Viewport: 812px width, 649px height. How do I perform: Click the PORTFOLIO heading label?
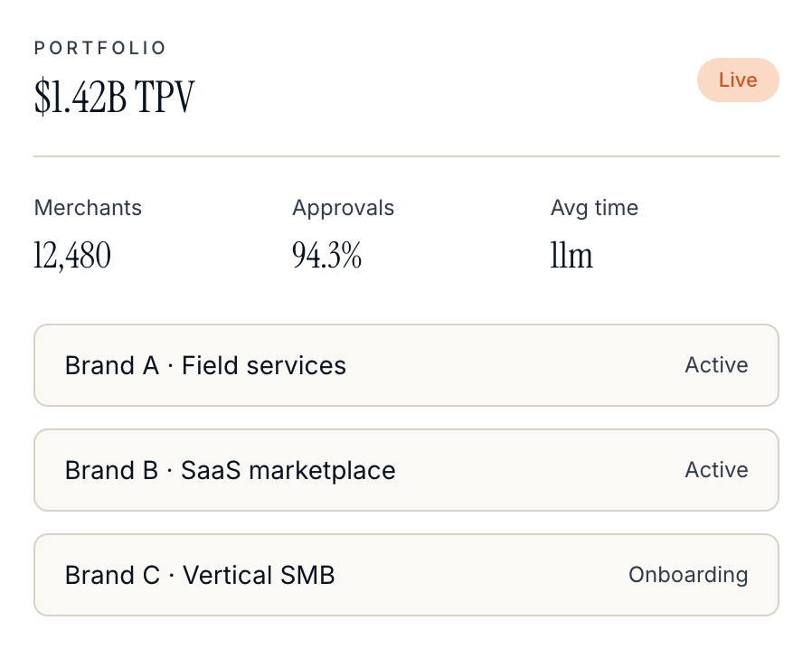click(x=100, y=48)
